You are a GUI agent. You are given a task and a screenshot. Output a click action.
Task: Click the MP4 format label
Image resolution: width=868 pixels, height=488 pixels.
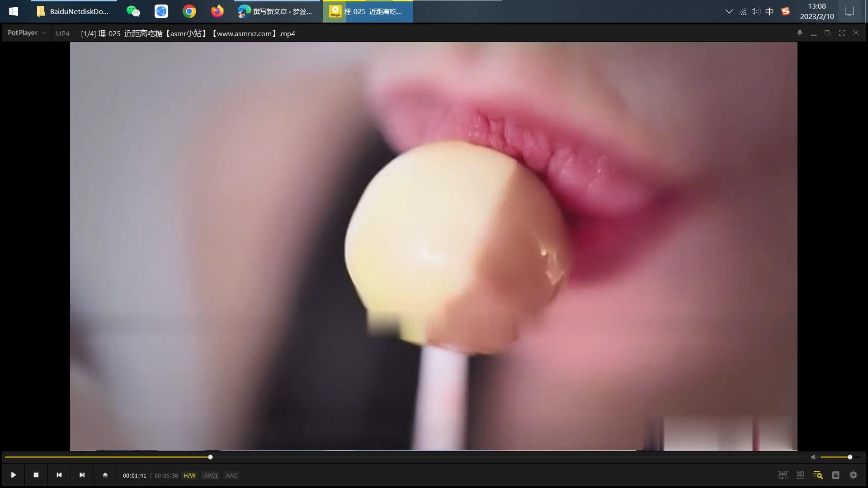point(62,33)
